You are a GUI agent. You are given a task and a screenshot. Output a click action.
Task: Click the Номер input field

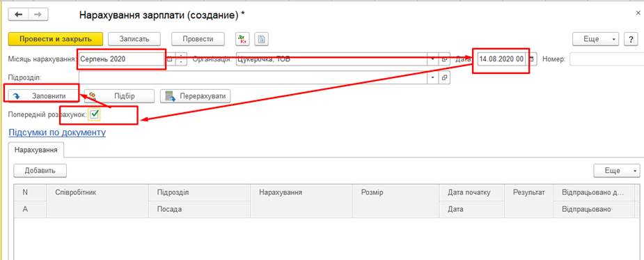pyautogui.click(x=606, y=59)
